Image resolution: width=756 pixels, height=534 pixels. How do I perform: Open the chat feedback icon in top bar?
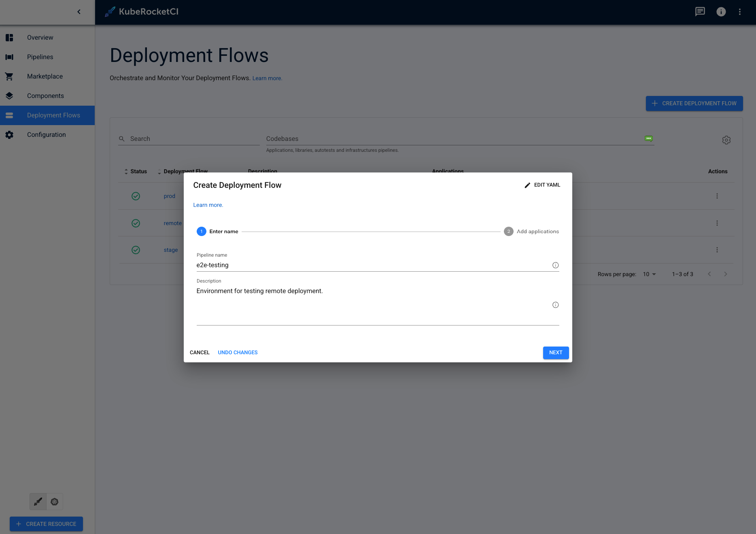click(700, 12)
